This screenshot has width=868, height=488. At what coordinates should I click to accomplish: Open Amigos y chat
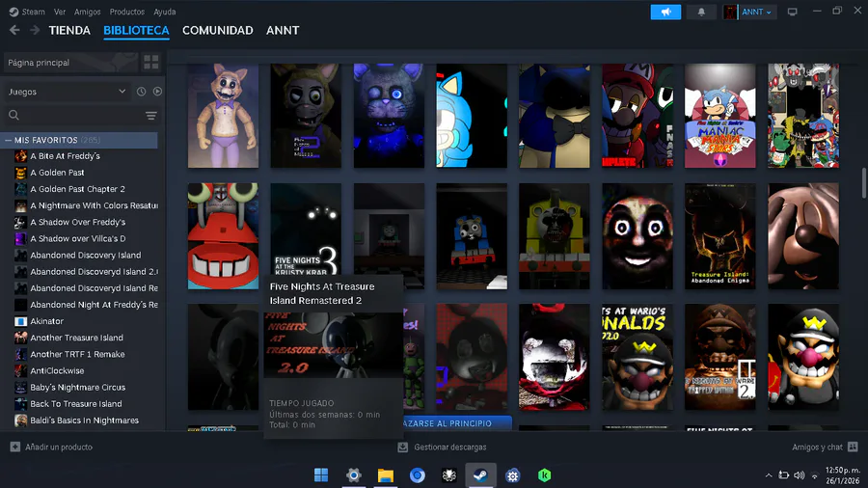click(825, 447)
